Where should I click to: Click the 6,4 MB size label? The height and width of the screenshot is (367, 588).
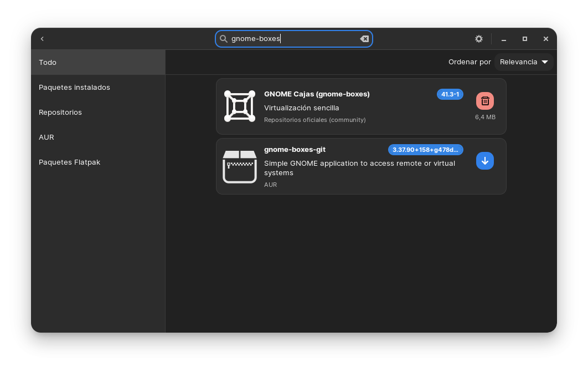click(485, 117)
